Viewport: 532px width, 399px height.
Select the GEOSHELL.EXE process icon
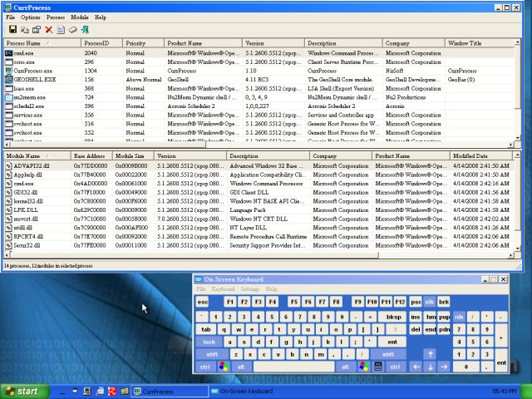(9, 80)
